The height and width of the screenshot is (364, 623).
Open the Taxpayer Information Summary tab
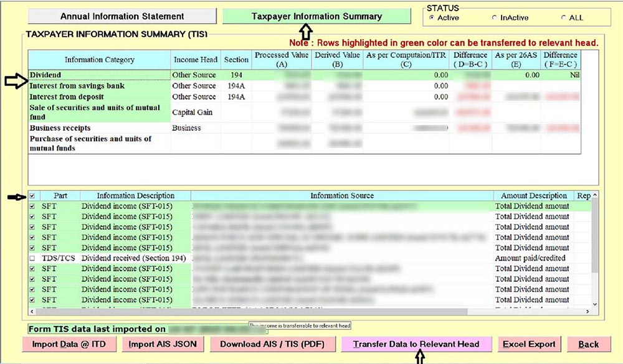(x=316, y=16)
